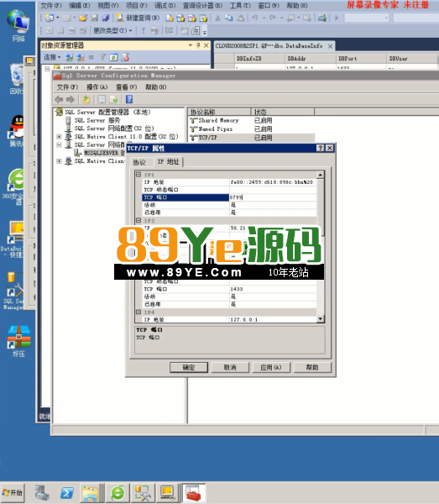Click the 应用(A) button in TCP/IP dialog
Screen dimensions: 439x504
tap(271, 367)
